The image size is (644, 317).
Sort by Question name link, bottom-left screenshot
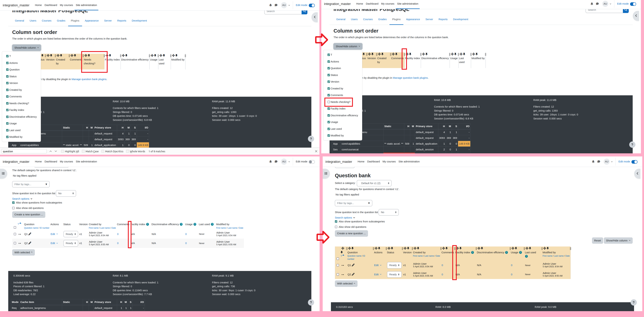click(x=31, y=228)
